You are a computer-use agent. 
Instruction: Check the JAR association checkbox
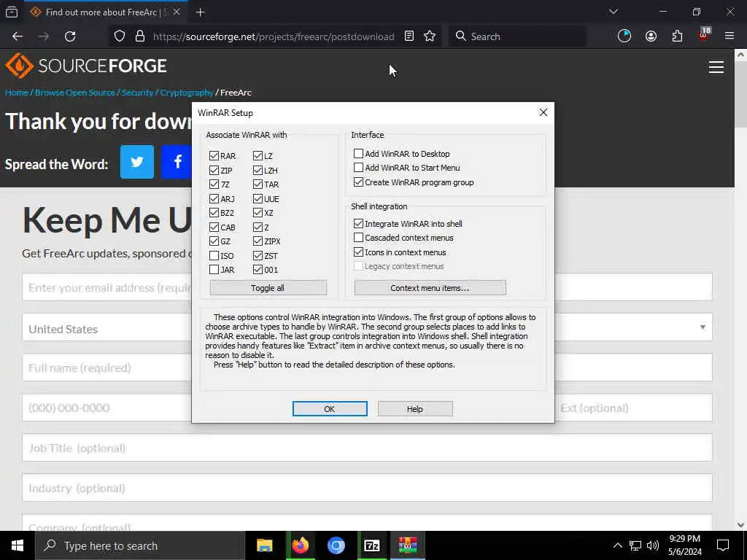214,270
